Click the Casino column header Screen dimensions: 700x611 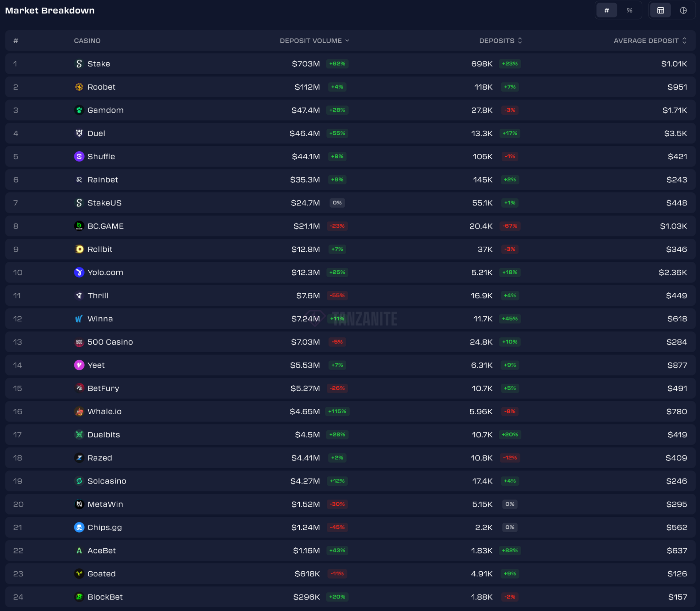87,41
